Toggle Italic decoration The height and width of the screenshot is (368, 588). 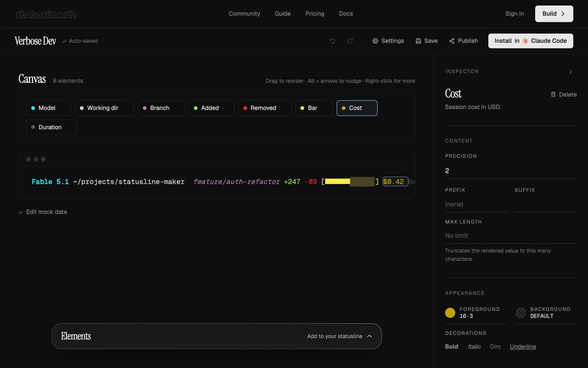pos(474,347)
